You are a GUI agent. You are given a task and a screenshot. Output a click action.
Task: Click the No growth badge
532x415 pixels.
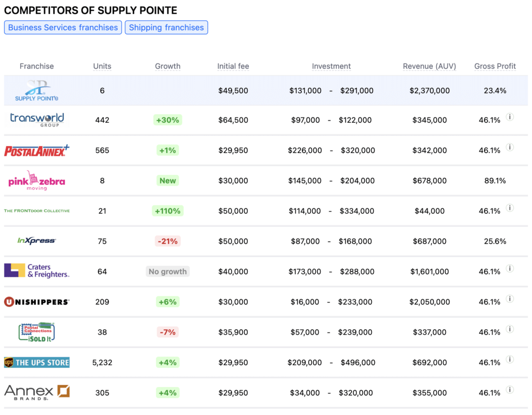[x=168, y=271]
